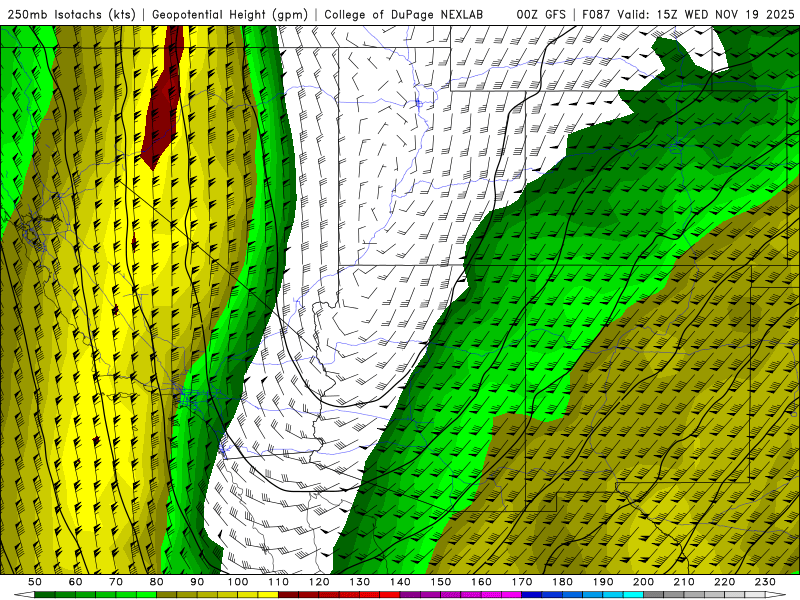
Task: Click the 220 label on the color scale
Action: click(725, 582)
